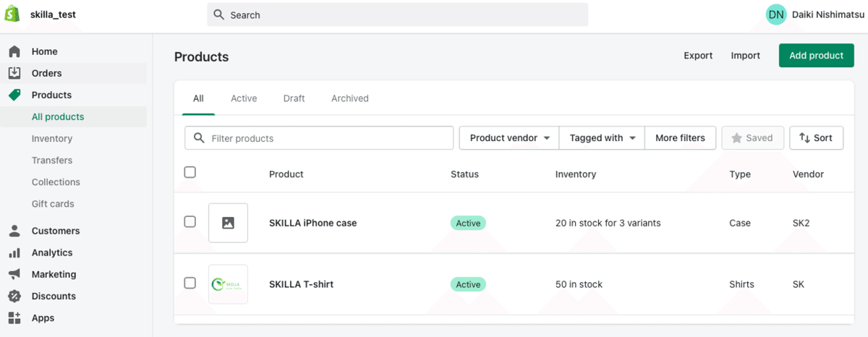Check the SKILLA iPhone case checkbox
This screenshot has height=337, width=868.
(x=190, y=222)
